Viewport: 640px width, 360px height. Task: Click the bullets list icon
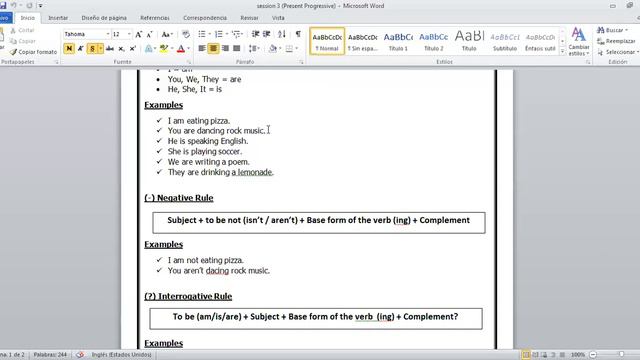click(x=202, y=34)
